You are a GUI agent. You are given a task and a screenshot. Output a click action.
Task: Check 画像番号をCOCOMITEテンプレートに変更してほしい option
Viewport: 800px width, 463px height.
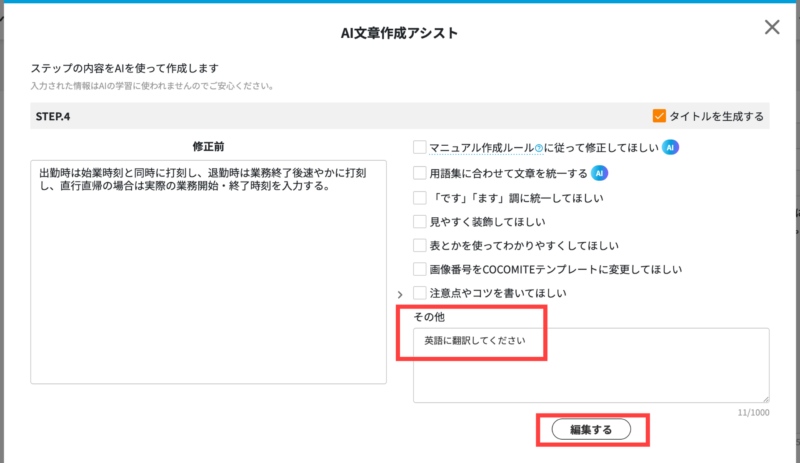[419, 269]
